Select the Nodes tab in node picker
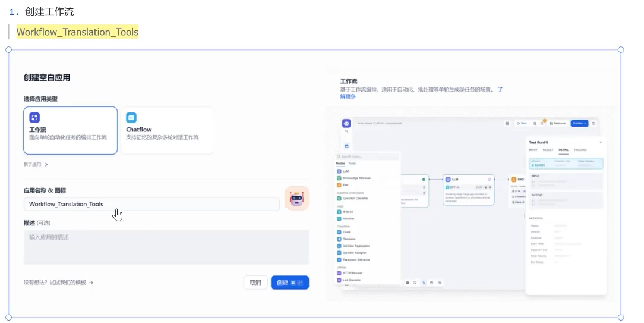644x323 pixels. coord(340,164)
